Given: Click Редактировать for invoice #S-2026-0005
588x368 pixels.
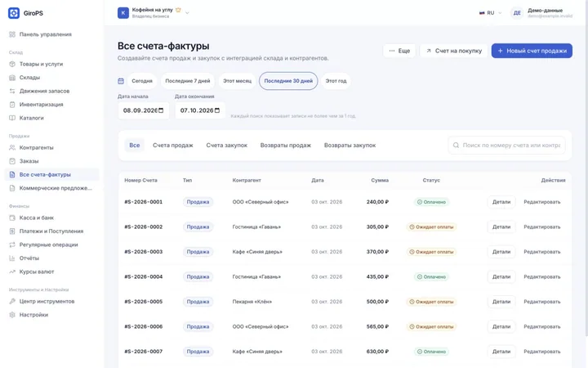Looking at the screenshot, I should [x=542, y=302].
